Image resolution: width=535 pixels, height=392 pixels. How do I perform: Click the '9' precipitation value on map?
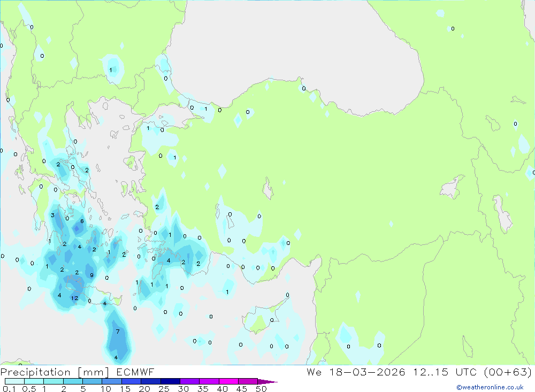pyautogui.click(x=91, y=275)
